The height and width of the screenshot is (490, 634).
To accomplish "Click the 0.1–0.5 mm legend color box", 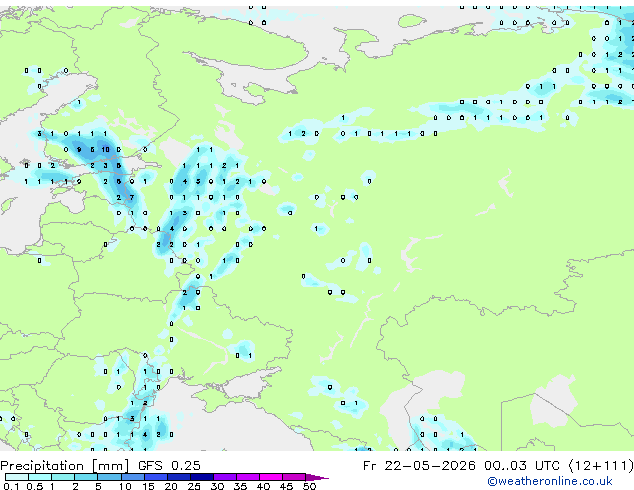I will 17,477.
